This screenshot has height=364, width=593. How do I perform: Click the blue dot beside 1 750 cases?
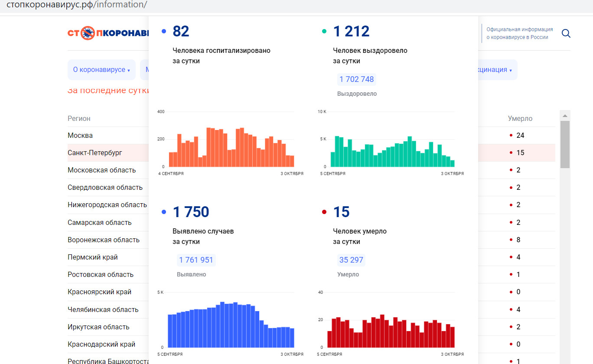(164, 212)
